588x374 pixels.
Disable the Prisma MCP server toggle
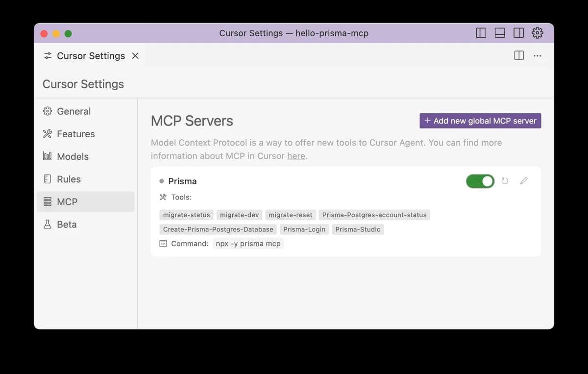coord(480,181)
